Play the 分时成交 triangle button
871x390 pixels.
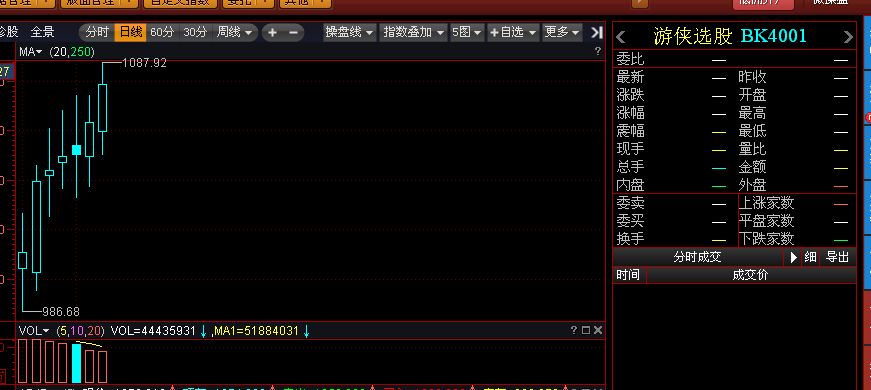793,257
